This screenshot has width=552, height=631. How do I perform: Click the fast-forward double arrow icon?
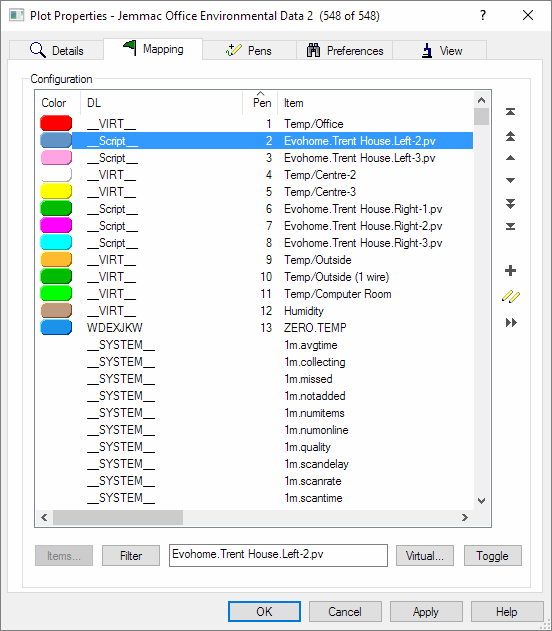[511, 322]
